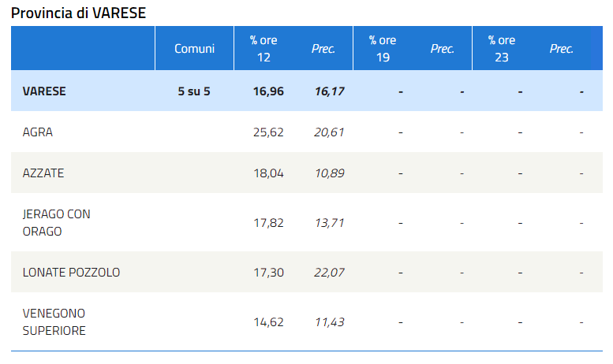Screen dimensions: 613x364
Task: Select the AZZATE row label
Action: tap(43, 173)
